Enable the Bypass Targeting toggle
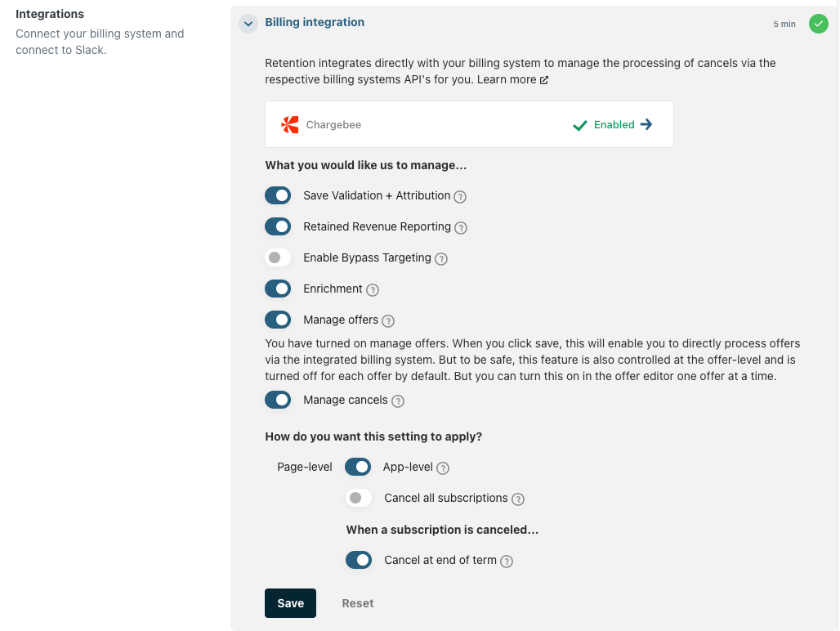The width and height of the screenshot is (840, 631). (x=278, y=257)
